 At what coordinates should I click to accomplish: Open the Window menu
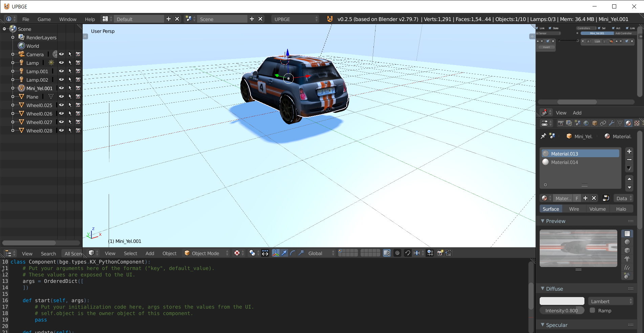click(x=68, y=19)
